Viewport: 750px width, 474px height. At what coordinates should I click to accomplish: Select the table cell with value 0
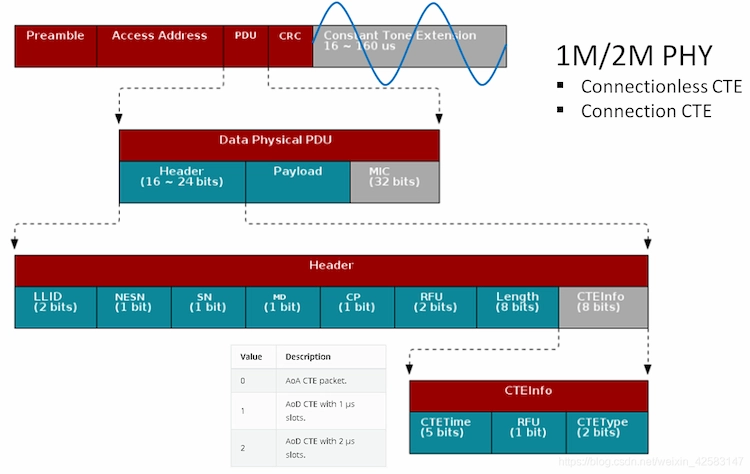(x=254, y=381)
